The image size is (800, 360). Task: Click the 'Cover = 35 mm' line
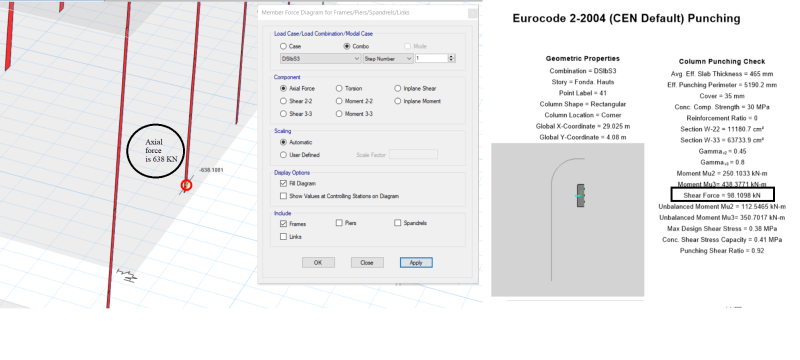pos(722,96)
